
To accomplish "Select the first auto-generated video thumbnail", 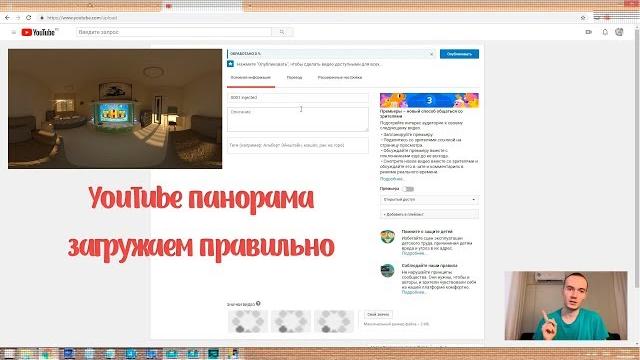I will click(x=248, y=321).
